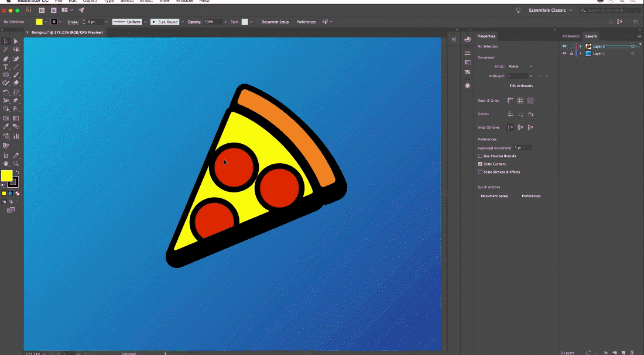Image resolution: width=644 pixels, height=355 pixels.
Task: Enable Scale Strokes & Effects
Action: (480, 172)
